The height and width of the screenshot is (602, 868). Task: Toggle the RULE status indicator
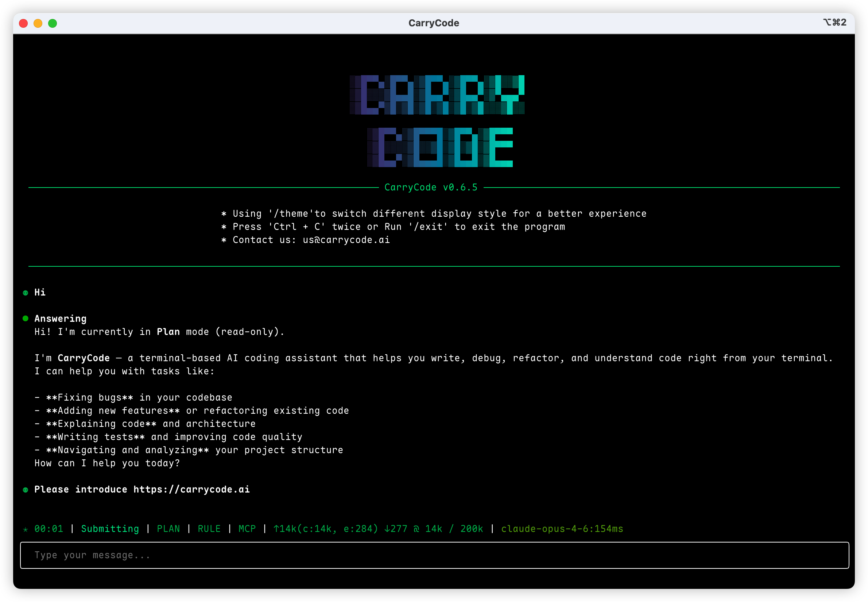(x=209, y=529)
